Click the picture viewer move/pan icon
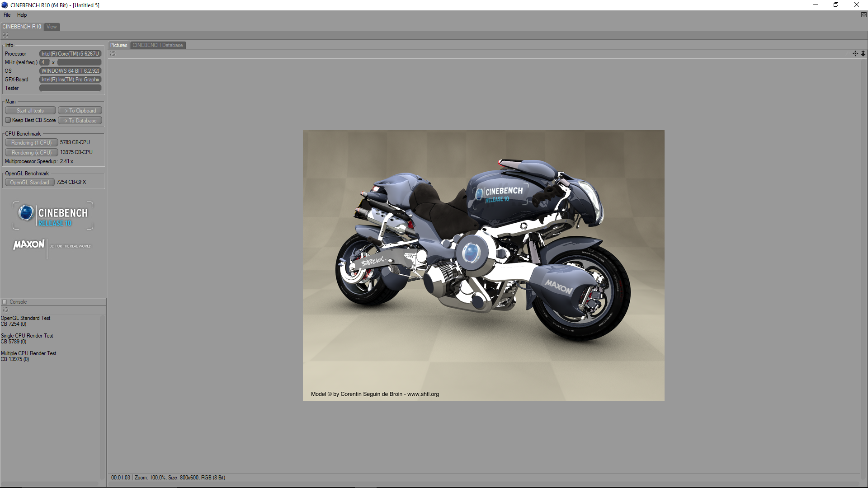The height and width of the screenshot is (488, 868). pyautogui.click(x=855, y=53)
